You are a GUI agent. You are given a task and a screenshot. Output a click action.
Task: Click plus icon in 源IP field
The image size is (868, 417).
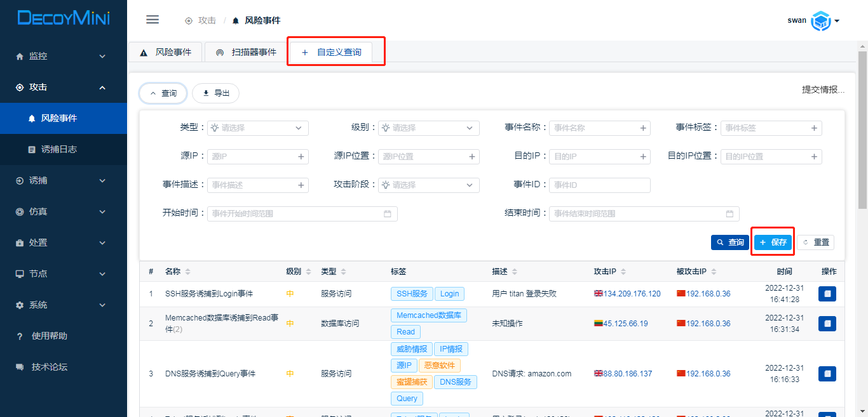pos(301,157)
